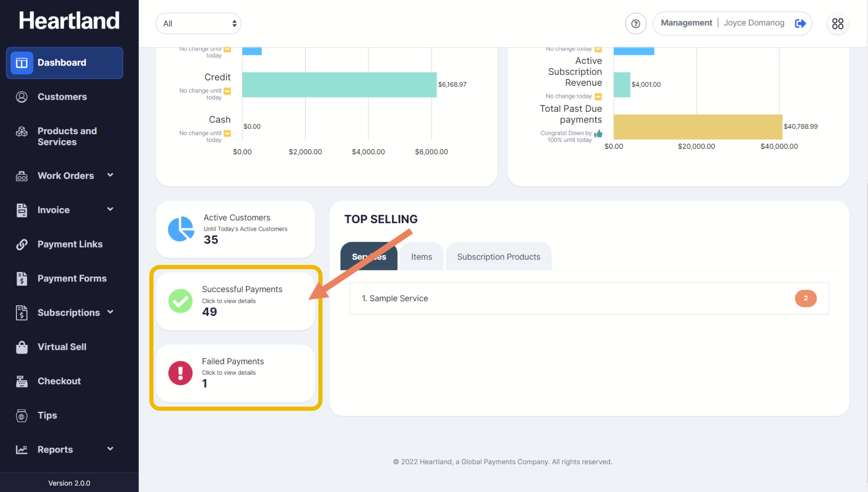Image resolution: width=868 pixels, height=492 pixels.
Task: Click the thumbs-up icon near Total Past Due
Action: point(598,134)
